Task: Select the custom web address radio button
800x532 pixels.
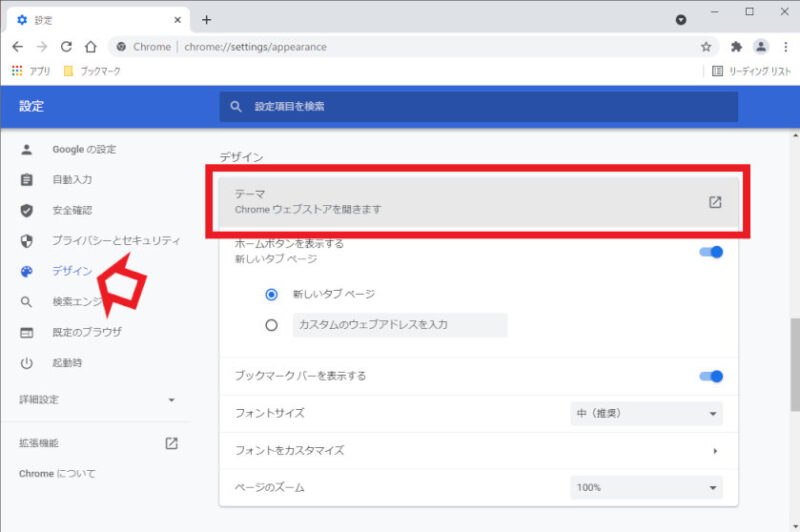Action: click(271, 325)
